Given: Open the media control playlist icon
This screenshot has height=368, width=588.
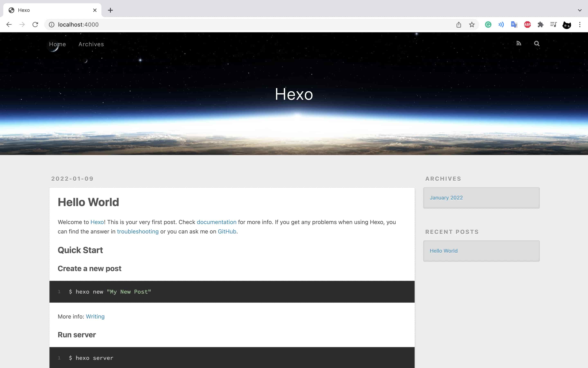Looking at the screenshot, I should (x=553, y=25).
